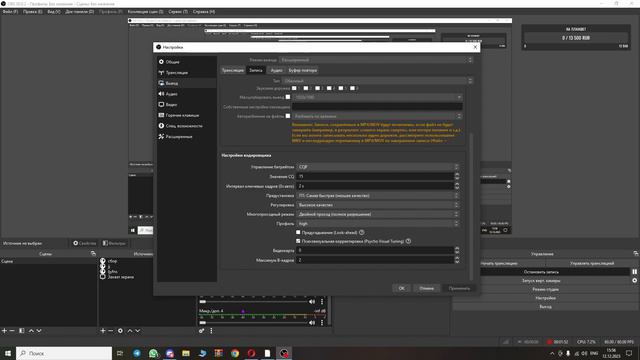Open the Горячие клавиши (Hotkeys) section
This screenshot has height=360, width=640.
[x=187, y=115]
